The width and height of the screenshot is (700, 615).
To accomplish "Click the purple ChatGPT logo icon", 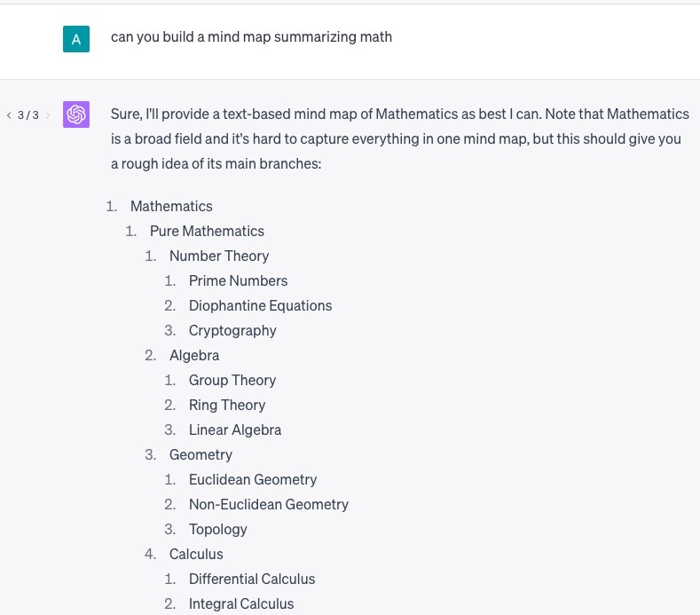I will click(76, 114).
